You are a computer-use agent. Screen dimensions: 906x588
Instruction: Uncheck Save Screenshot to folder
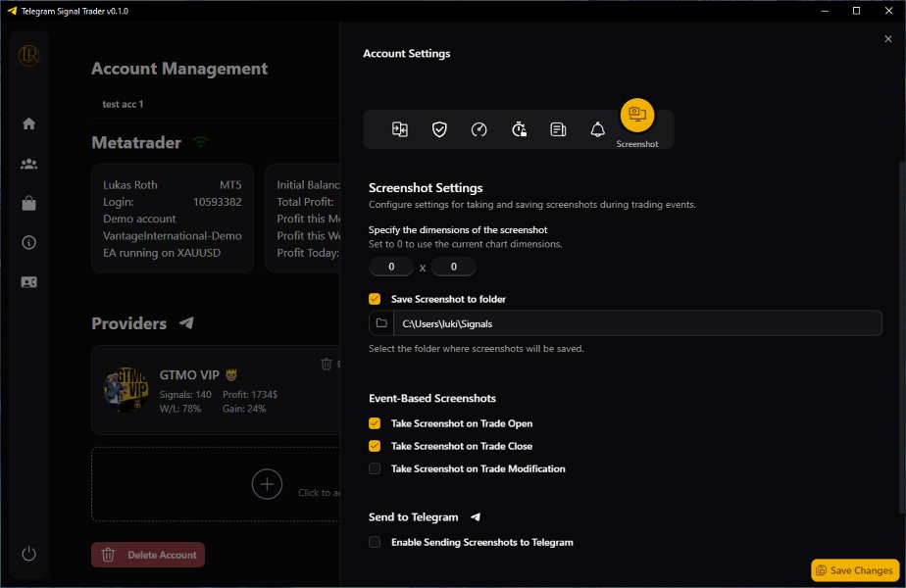click(375, 299)
